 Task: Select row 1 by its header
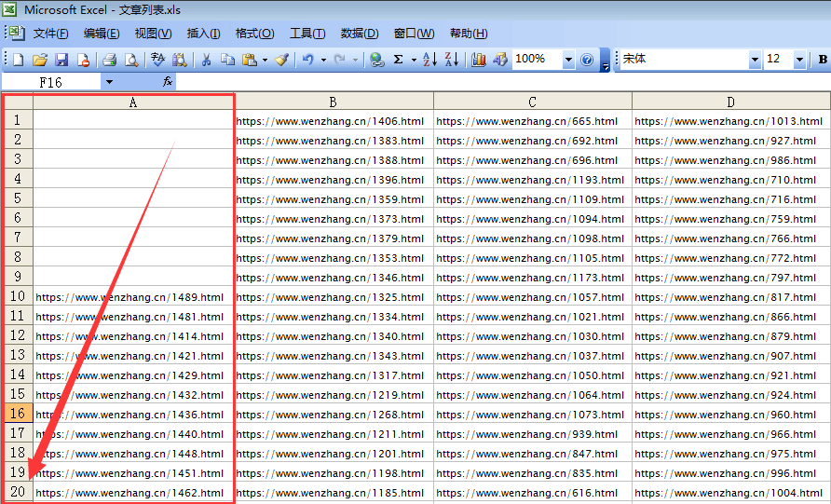[x=18, y=120]
